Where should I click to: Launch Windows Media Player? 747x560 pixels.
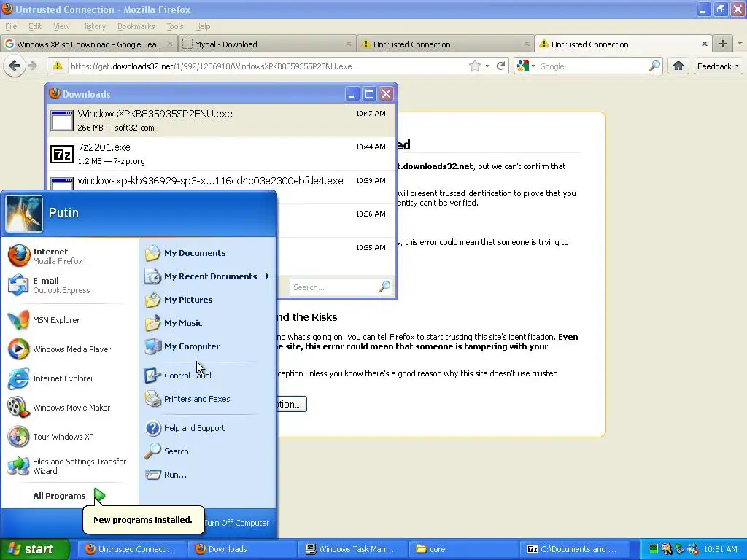(71, 349)
